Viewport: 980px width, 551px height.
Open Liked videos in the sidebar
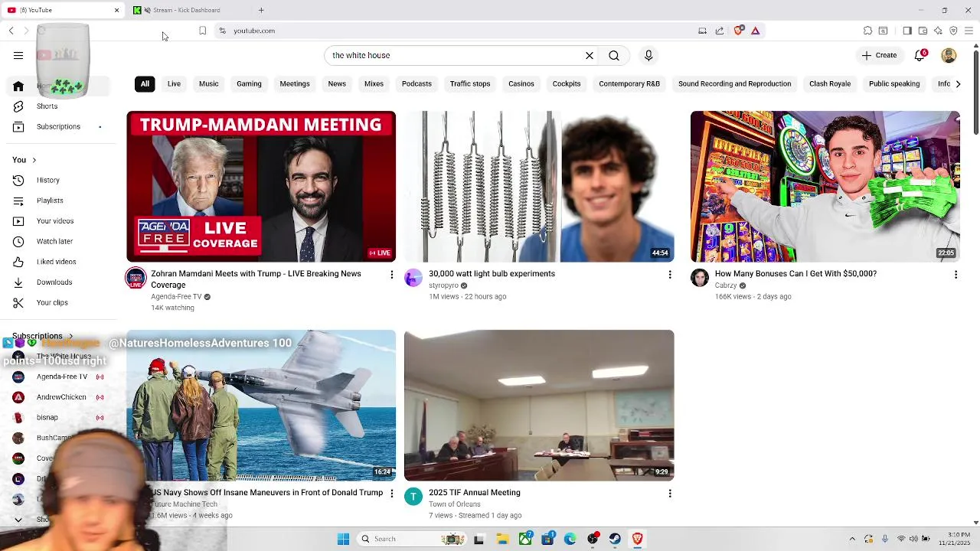pos(56,262)
